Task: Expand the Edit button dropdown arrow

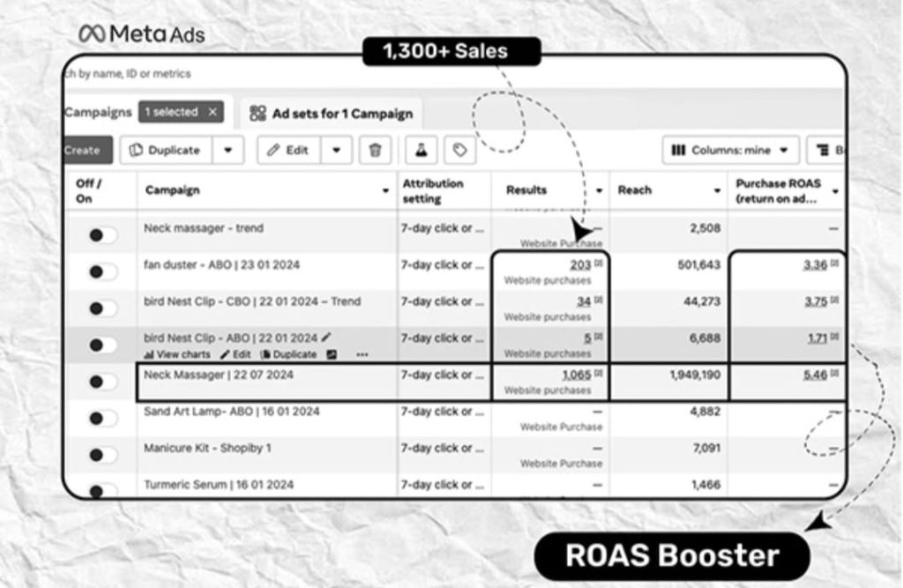Action: 336,151
